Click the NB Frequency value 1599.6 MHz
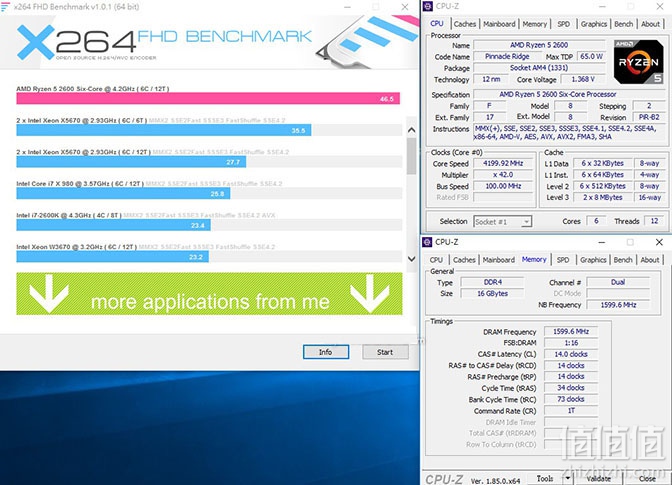 (618, 305)
